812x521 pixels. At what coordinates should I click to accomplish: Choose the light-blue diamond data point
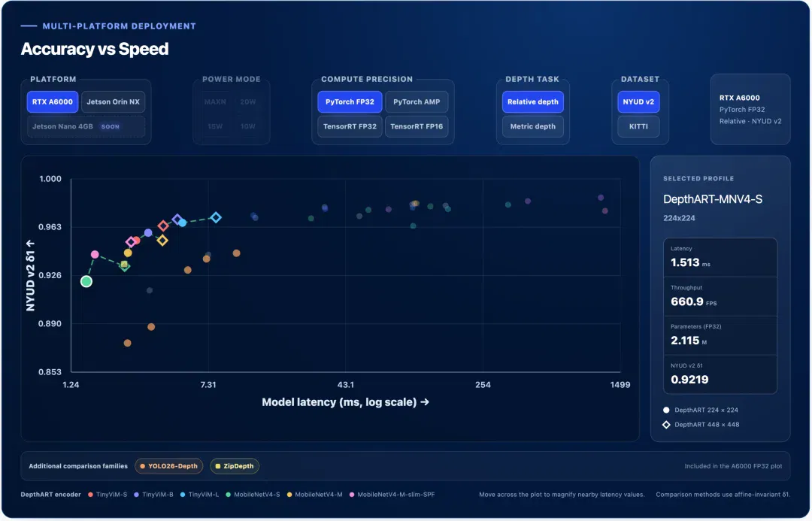tap(216, 217)
